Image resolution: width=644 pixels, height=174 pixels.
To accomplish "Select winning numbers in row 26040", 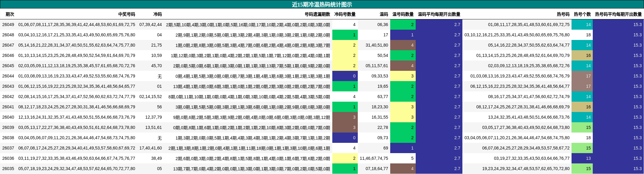I will [77, 117].
